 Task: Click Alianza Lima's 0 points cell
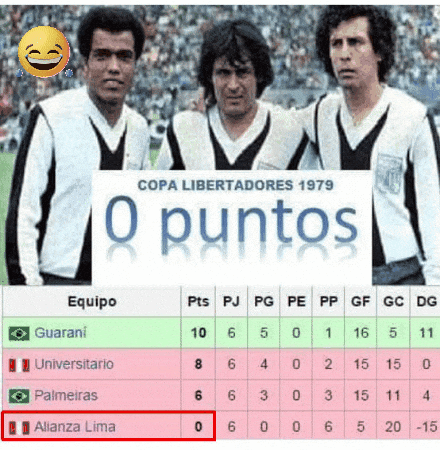point(198,427)
